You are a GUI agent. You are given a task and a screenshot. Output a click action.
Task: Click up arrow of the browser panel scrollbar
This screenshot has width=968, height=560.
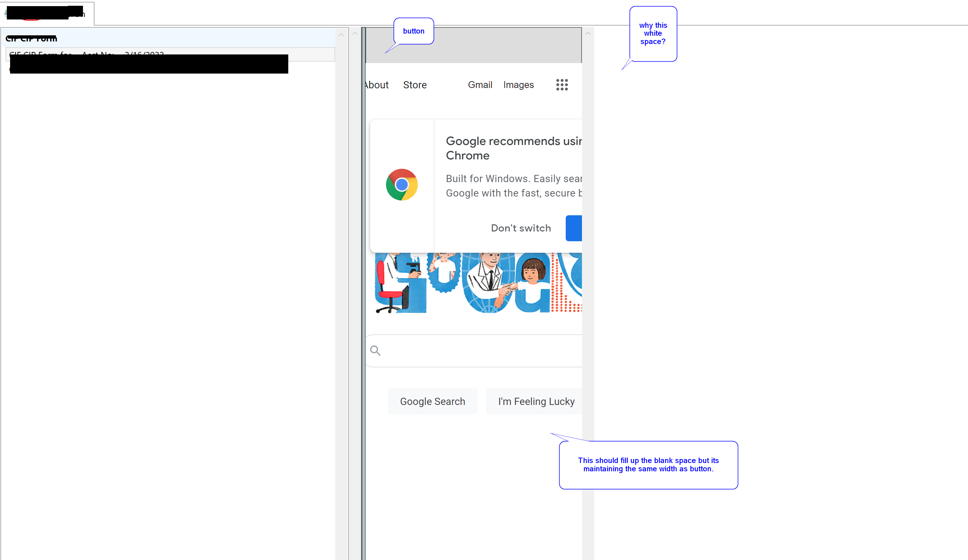pyautogui.click(x=588, y=34)
